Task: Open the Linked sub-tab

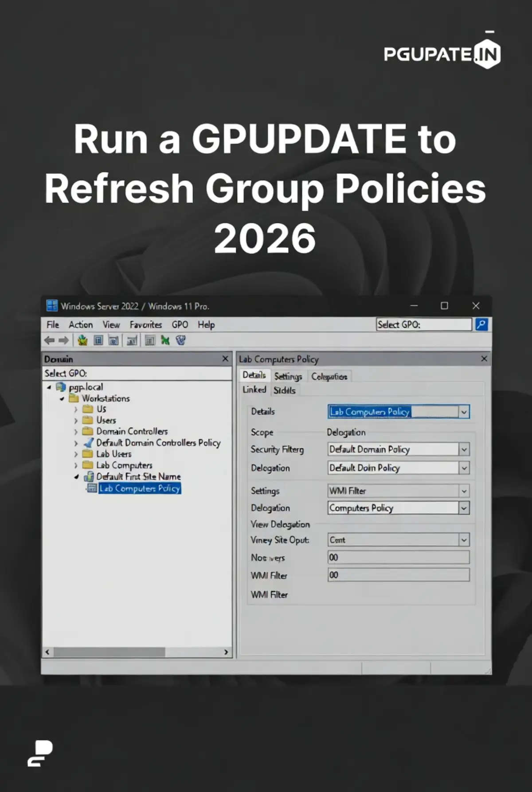Action: coord(254,390)
